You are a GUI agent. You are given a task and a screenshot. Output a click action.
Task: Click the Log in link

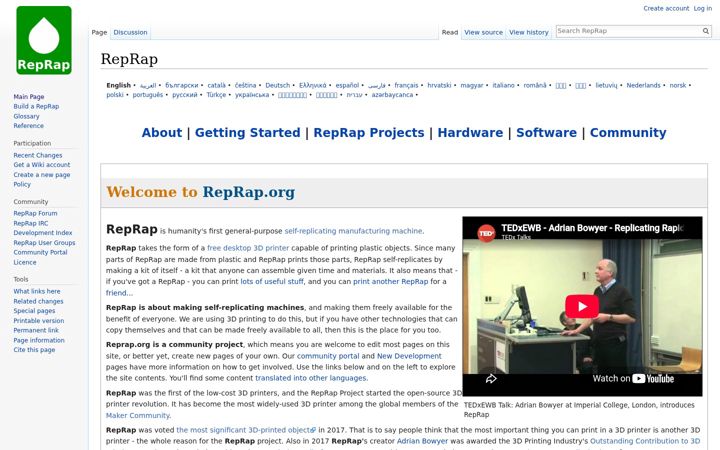tap(703, 8)
